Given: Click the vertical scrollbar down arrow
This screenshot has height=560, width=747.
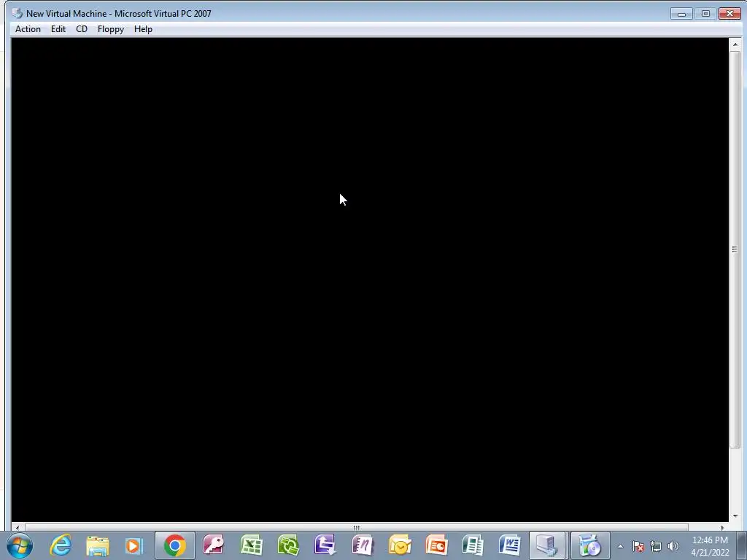Looking at the screenshot, I should click(x=735, y=516).
